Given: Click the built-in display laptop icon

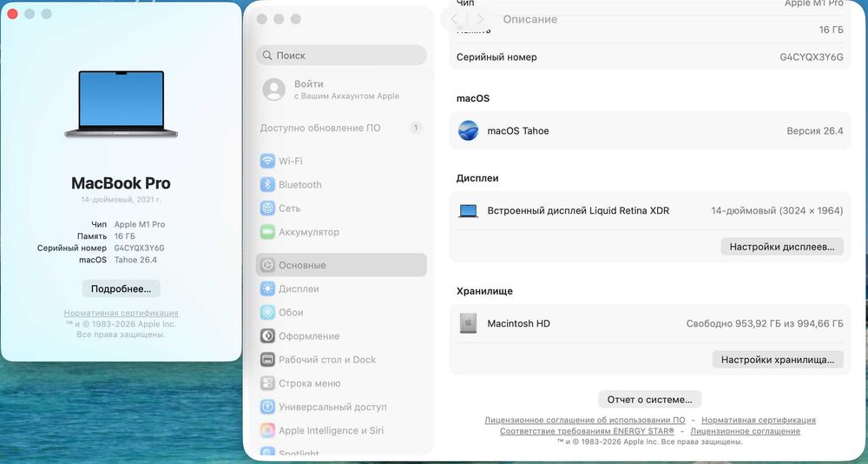Looking at the screenshot, I should (469, 210).
